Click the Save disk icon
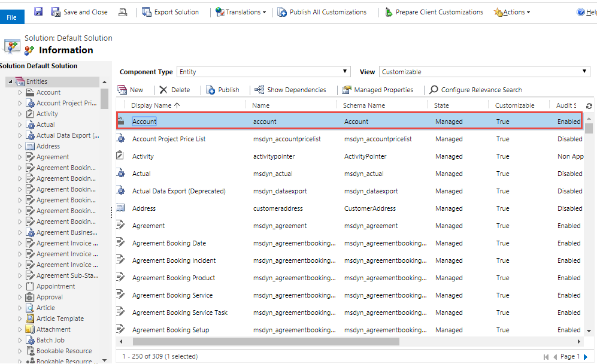Image resolution: width=597 pixels, height=364 pixels. (x=38, y=12)
